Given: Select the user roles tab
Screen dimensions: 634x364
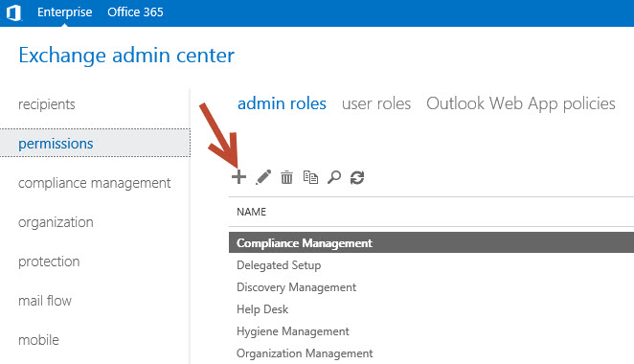Looking at the screenshot, I should (x=376, y=103).
